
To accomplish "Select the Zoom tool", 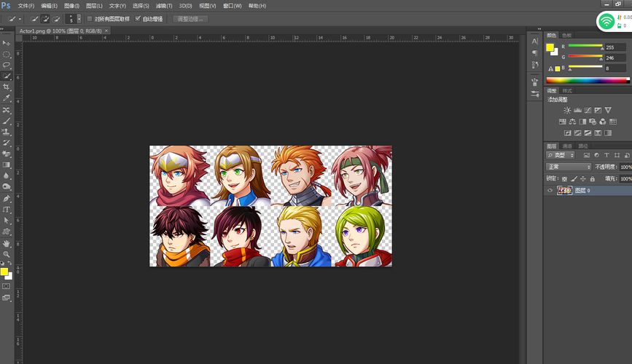I will click(x=6, y=254).
